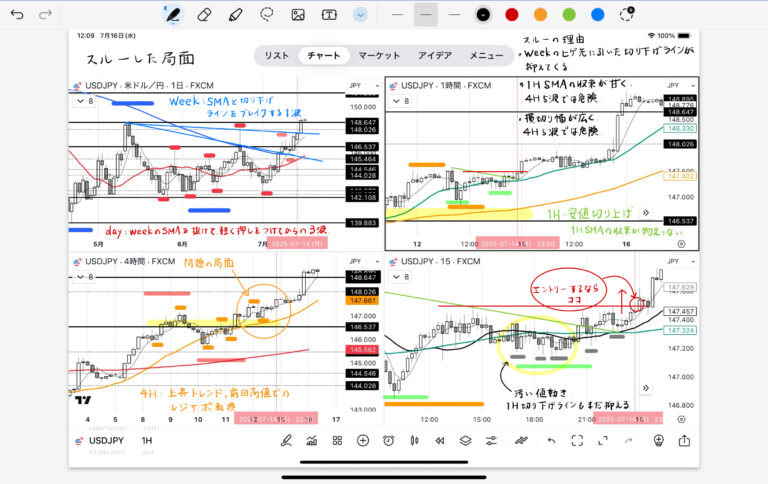Undo chart action in bottom toolbar
The width and height of the screenshot is (768, 484).
click(x=552, y=440)
